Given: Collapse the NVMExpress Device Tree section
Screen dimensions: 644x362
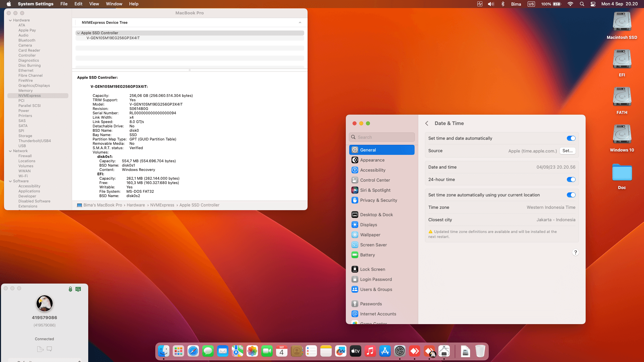Looking at the screenshot, I should coord(300,22).
